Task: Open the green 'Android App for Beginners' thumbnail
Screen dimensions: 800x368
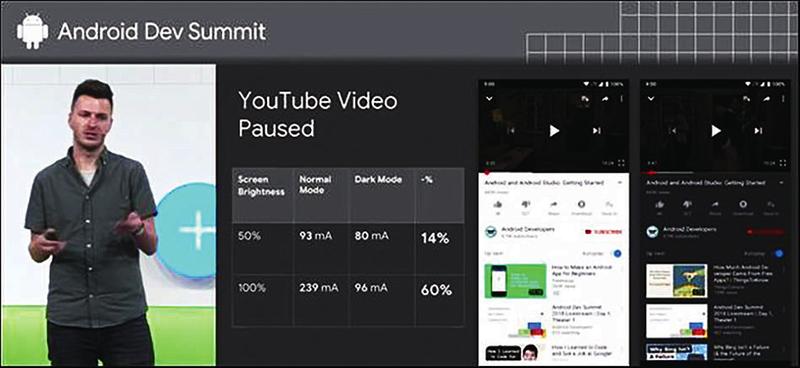Action: [x=515, y=281]
